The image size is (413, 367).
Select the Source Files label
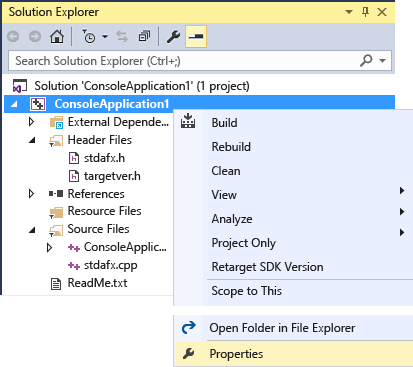pyautogui.click(x=98, y=229)
